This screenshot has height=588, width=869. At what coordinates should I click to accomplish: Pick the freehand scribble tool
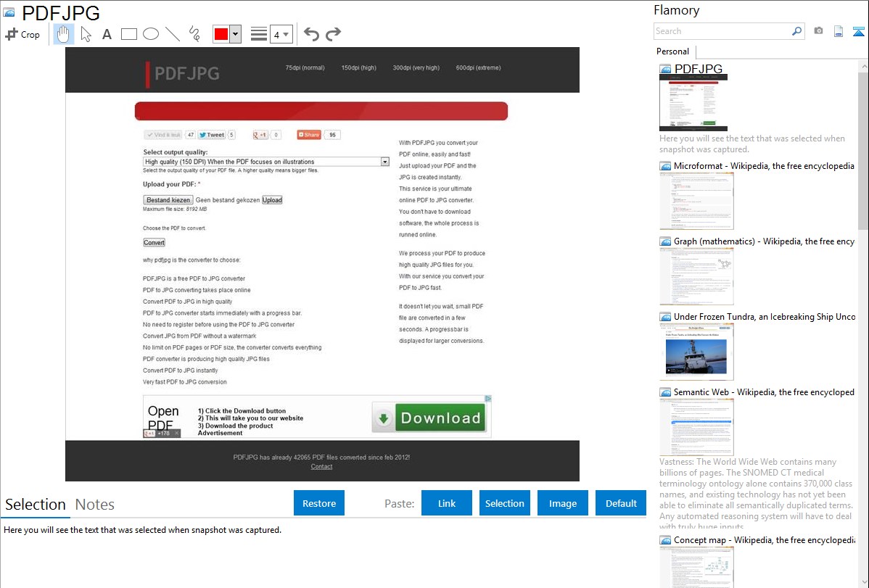194,34
